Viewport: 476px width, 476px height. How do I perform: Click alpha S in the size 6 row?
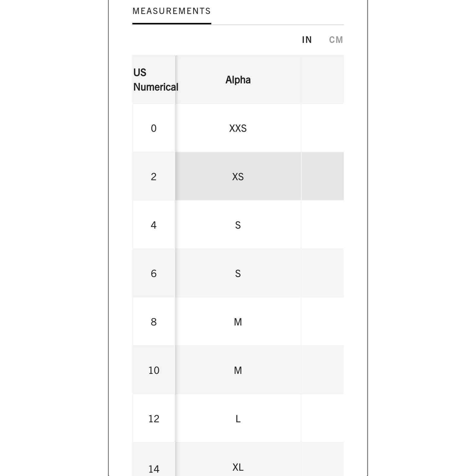click(238, 273)
